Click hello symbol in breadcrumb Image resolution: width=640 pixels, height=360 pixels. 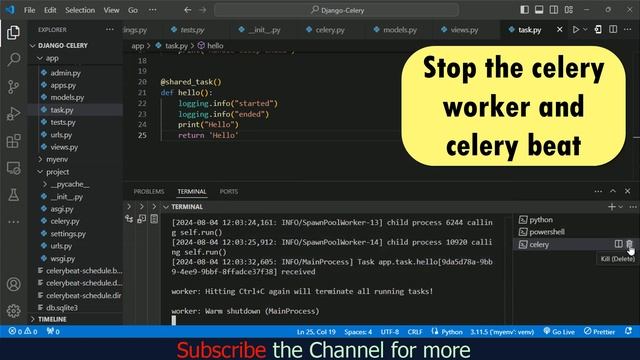211,46
